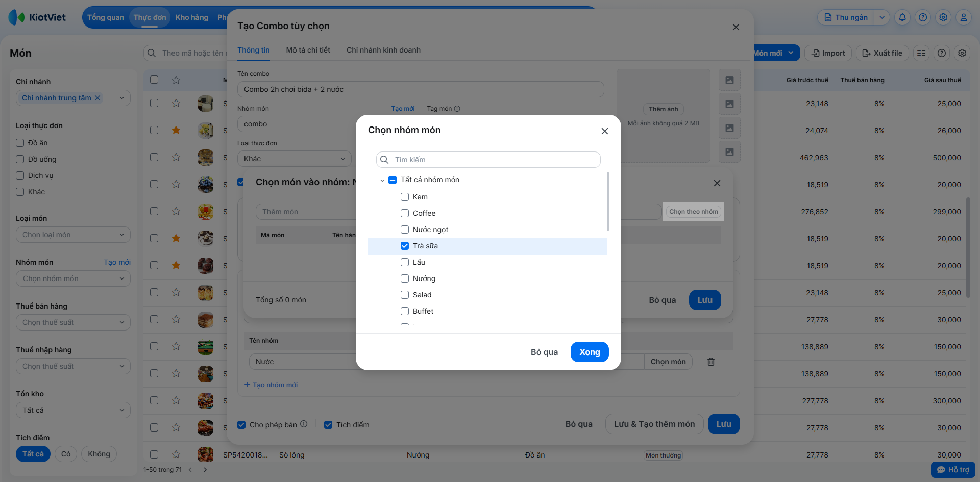Open the Thực đơn menu
Viewport: 980px width, 482px height.
coord(150,17)
